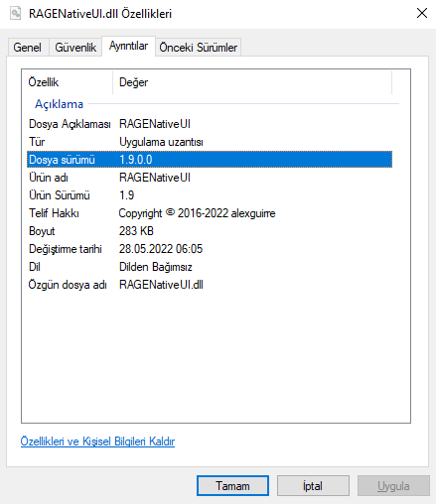Select the Değiştirme tarihi row
This screenshot has height=504, width=436.
[x=210, y=249]
